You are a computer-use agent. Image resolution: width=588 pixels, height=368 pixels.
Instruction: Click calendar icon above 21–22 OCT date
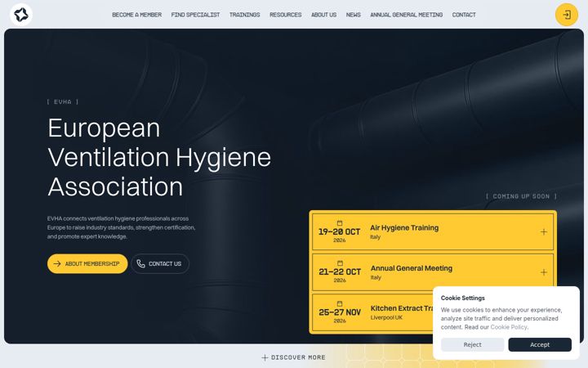pos(340,263)
